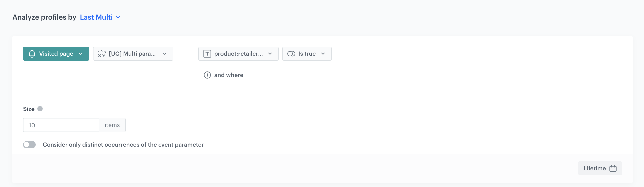
Task: Click the T text-type icon beside product:retailer
Action: click(x=207, y=54)
